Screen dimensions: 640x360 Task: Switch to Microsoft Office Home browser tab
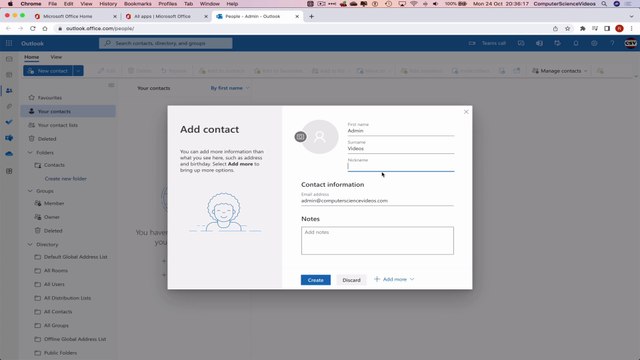tap(76, 16)
